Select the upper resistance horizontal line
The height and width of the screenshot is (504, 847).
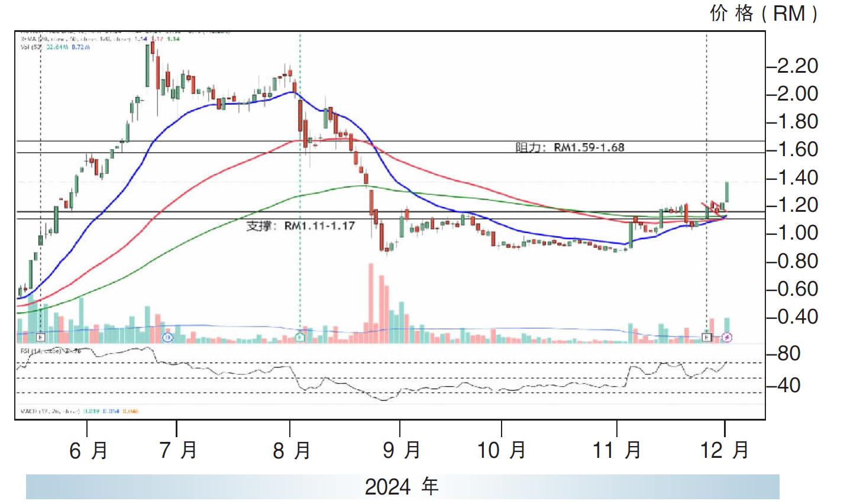coord(390,141)
